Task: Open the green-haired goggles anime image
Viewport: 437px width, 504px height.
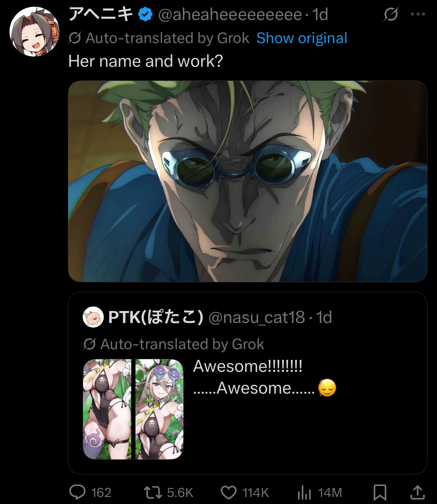Action: pos(247,181)
